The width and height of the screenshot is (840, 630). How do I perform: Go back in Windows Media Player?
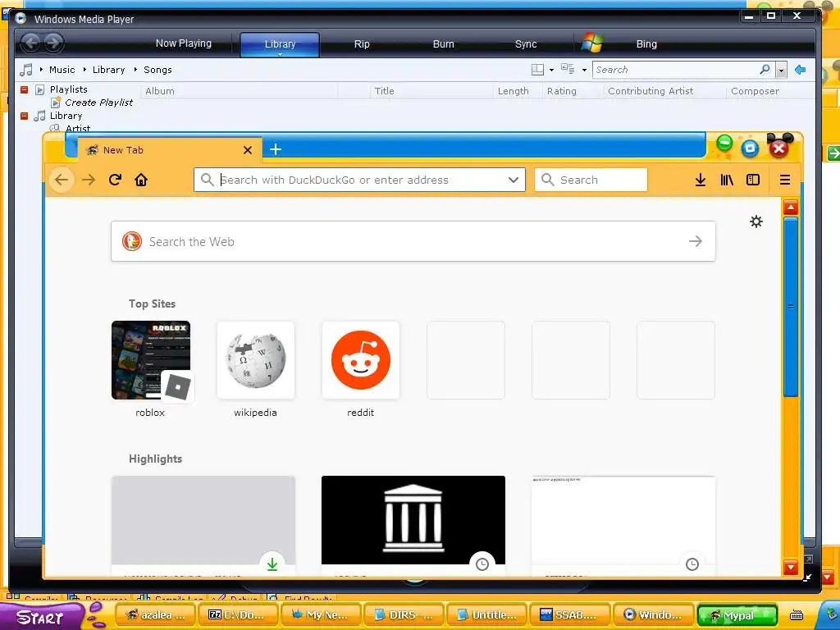31,43
